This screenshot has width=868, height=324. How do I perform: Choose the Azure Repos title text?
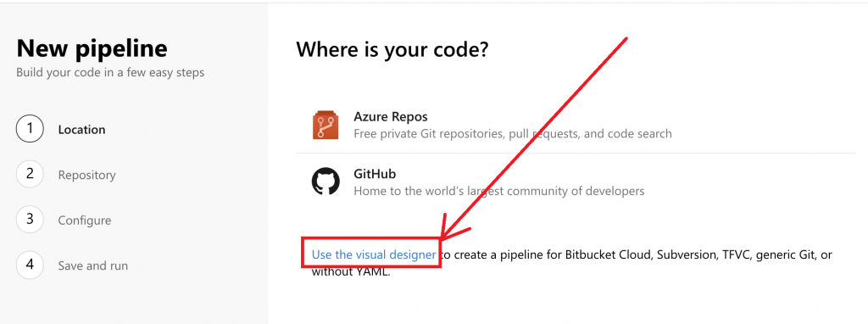point(390,117)
